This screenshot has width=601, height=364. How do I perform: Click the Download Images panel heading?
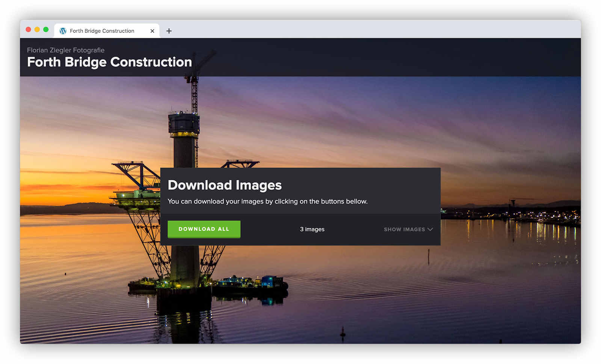coord(225,185)
